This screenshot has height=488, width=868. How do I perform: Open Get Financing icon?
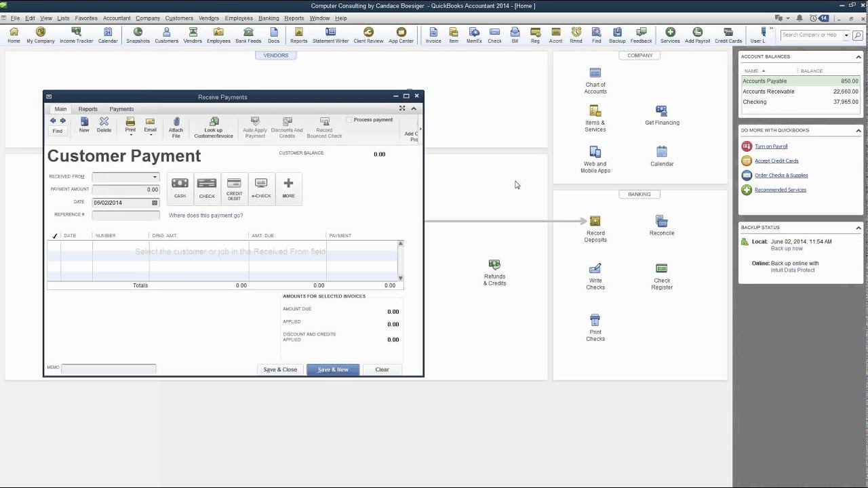pos(662,116)
